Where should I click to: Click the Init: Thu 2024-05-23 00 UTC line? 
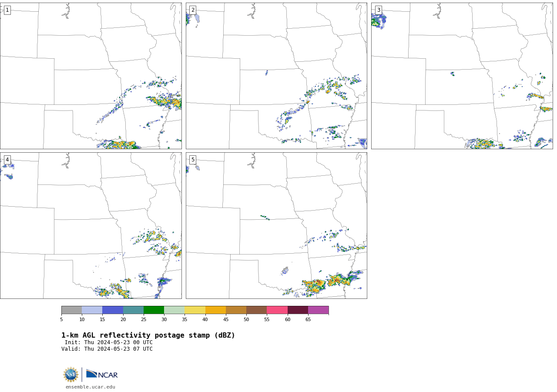tap(109, 342)
